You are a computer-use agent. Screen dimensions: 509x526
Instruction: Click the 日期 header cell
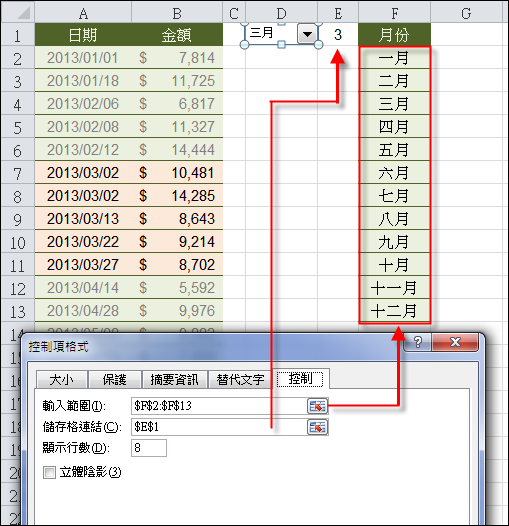[x=83, y=35]
